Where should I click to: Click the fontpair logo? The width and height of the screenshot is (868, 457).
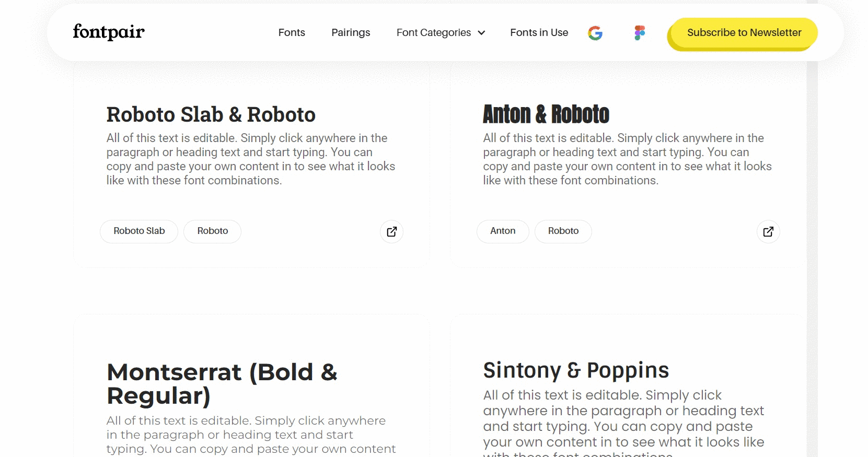click(109, 32)
